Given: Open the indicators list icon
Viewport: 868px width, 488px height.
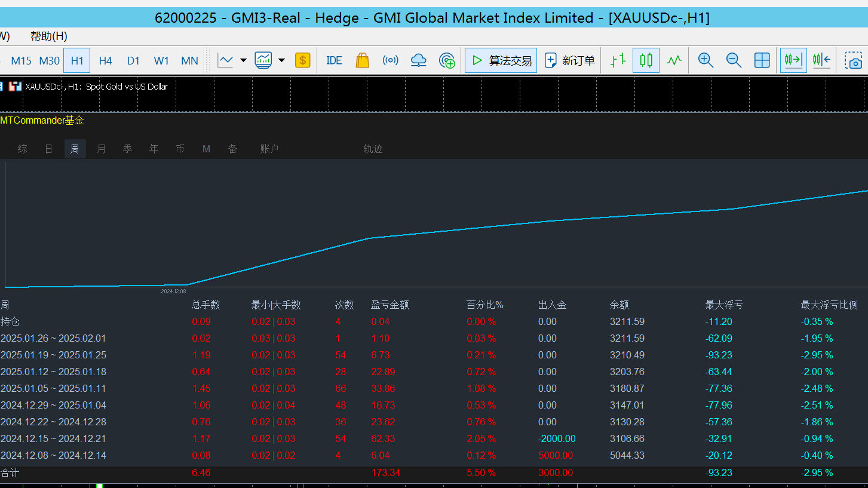Looking at the screenshot, I should tap(263, 60).
